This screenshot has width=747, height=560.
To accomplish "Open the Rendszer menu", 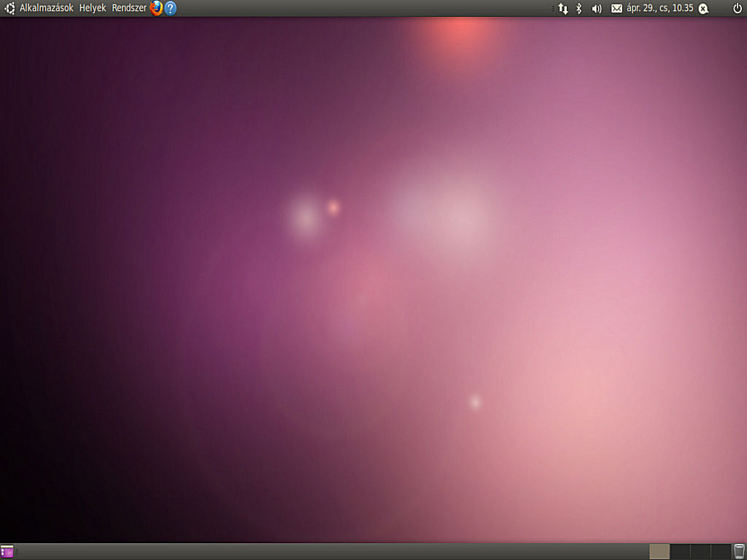I will point(128,8).
